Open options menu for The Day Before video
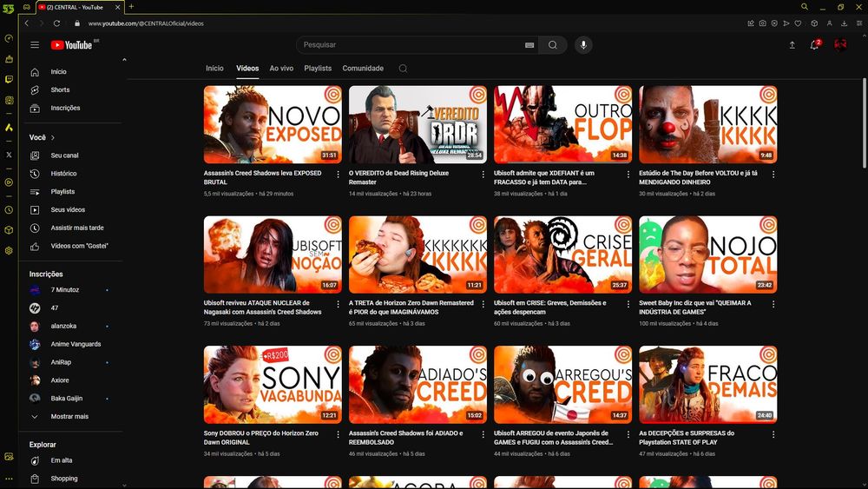This screenshot has width=868, height=489. pos(773,175)
